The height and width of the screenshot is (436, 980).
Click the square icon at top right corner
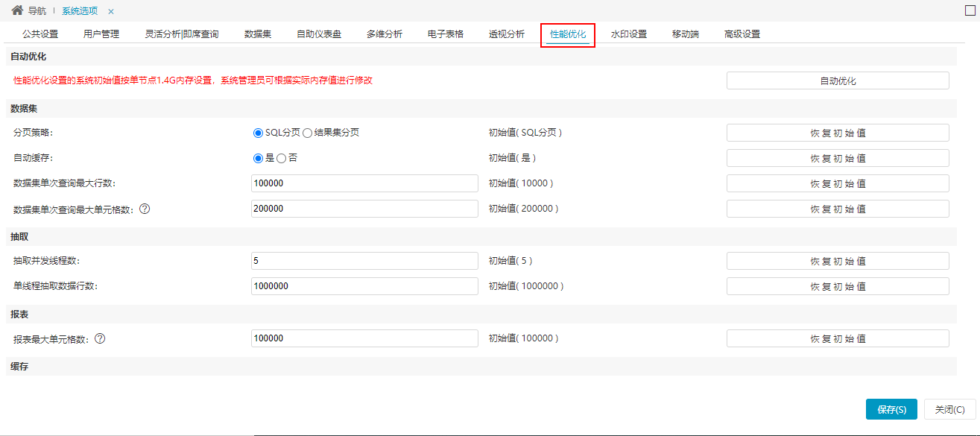pos(970,10)
